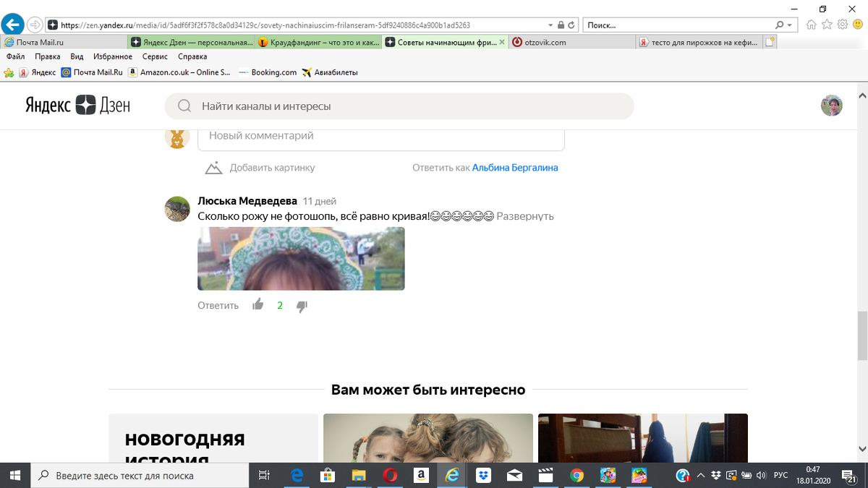Click the Windows taskbar search box
Image resolution: width=868 pixels, height=488 pixels.
click(140, 475)
